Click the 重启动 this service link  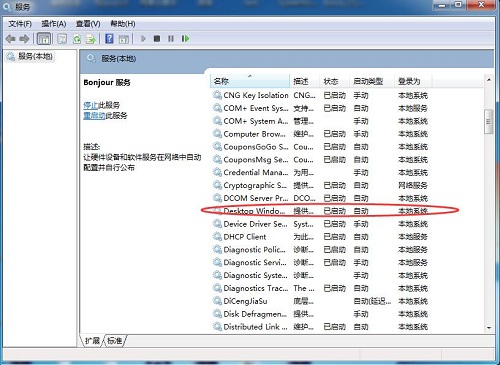[94, 116]
